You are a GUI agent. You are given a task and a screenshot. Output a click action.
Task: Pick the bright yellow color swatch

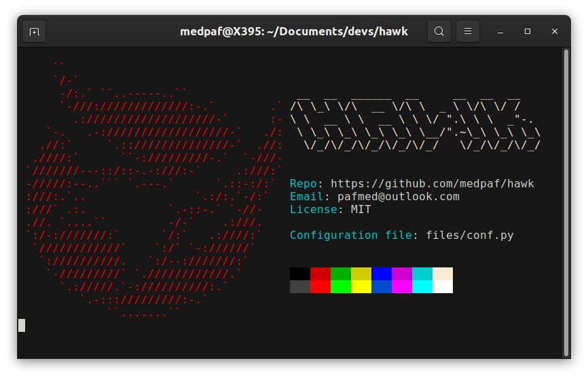361,287
